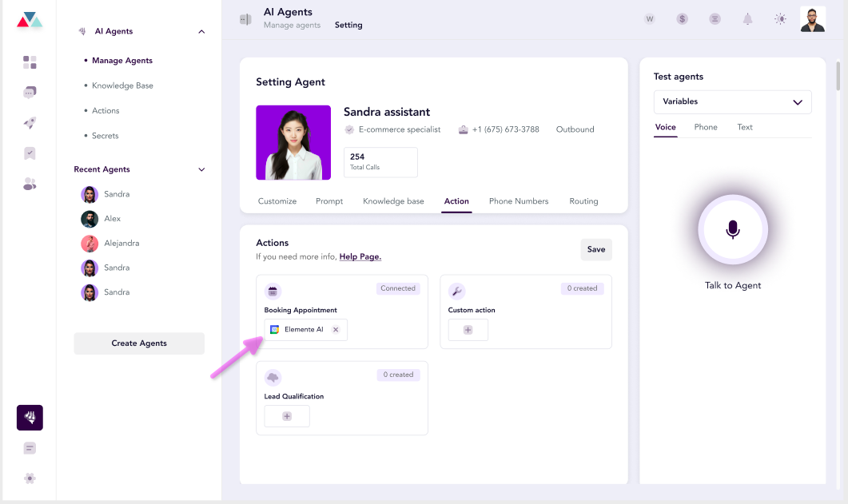Image resolution: width=848 pixels, height=504 pixels.
Task: Select the Phone test tab
Action: (706, 127)
